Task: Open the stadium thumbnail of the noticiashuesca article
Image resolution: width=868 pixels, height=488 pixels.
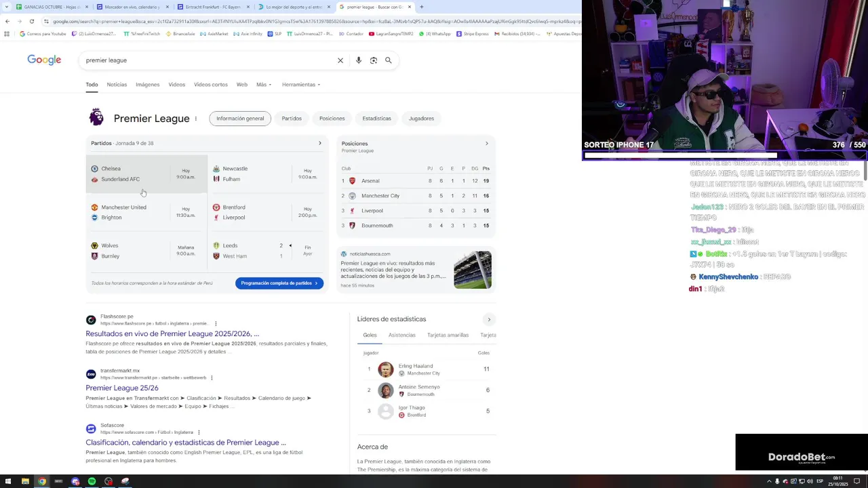Action: (x=473, y=270)
